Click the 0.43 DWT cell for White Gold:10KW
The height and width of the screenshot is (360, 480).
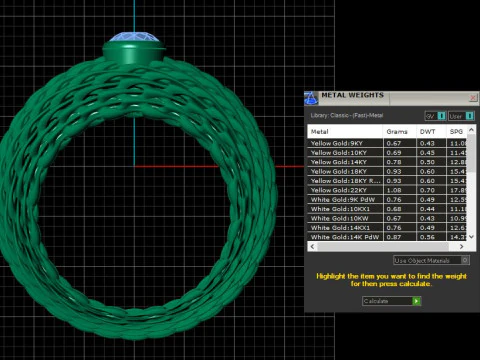431,218
